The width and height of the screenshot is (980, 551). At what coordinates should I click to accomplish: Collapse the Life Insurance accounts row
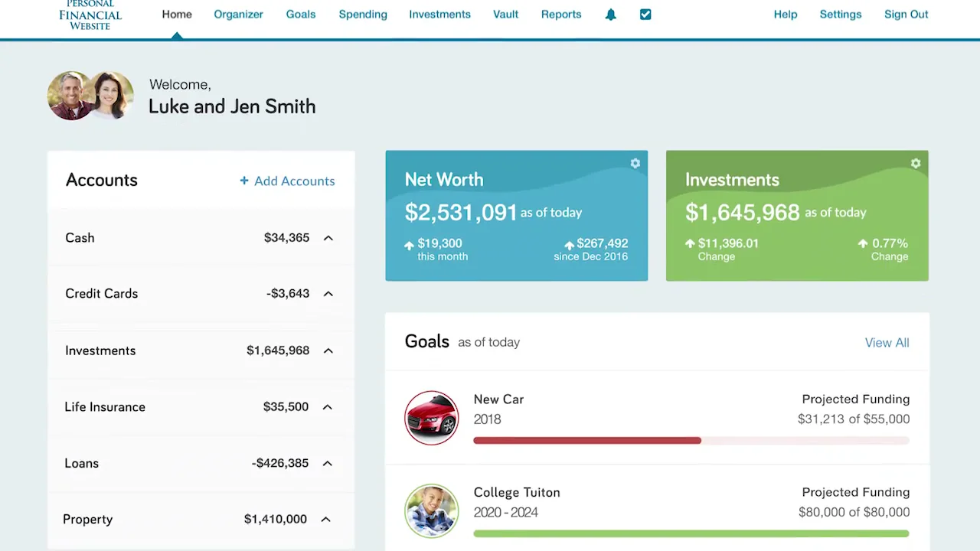pos(328,407)
